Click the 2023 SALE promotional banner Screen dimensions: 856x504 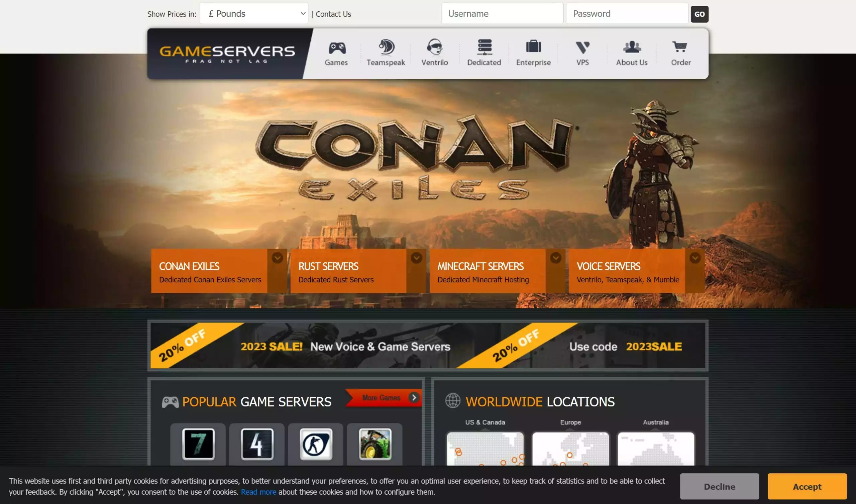pyautogui.click(x=428, y=345)
